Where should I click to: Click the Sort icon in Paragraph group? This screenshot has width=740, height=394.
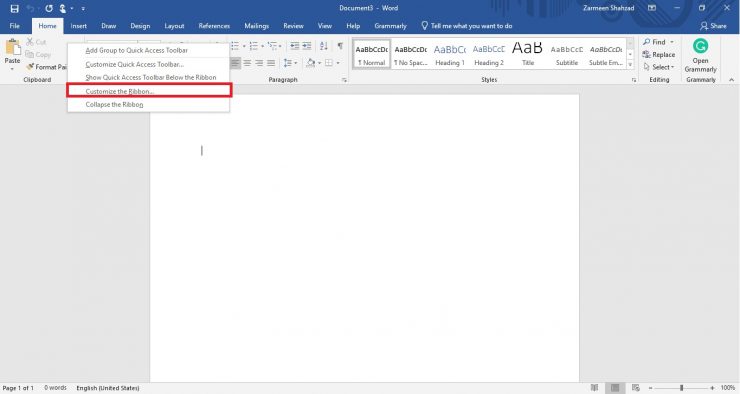pyautogui.click(x=323, y=46)
